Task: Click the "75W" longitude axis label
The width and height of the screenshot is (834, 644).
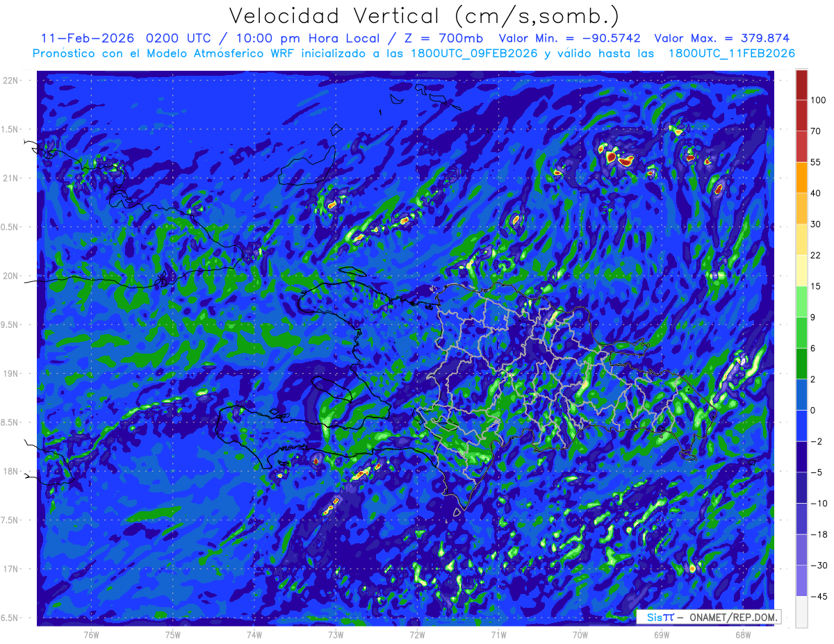Action: pyautogui.click(x=173, y=635)
